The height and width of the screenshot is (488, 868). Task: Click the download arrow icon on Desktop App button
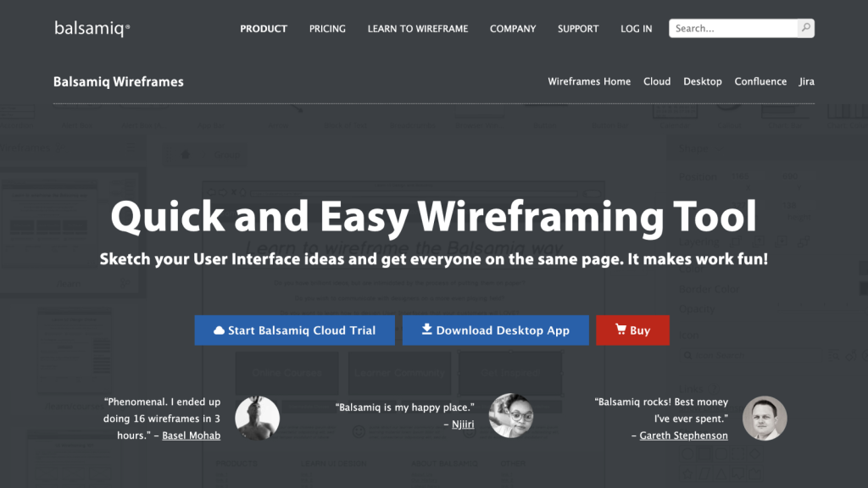click(429, 330)
